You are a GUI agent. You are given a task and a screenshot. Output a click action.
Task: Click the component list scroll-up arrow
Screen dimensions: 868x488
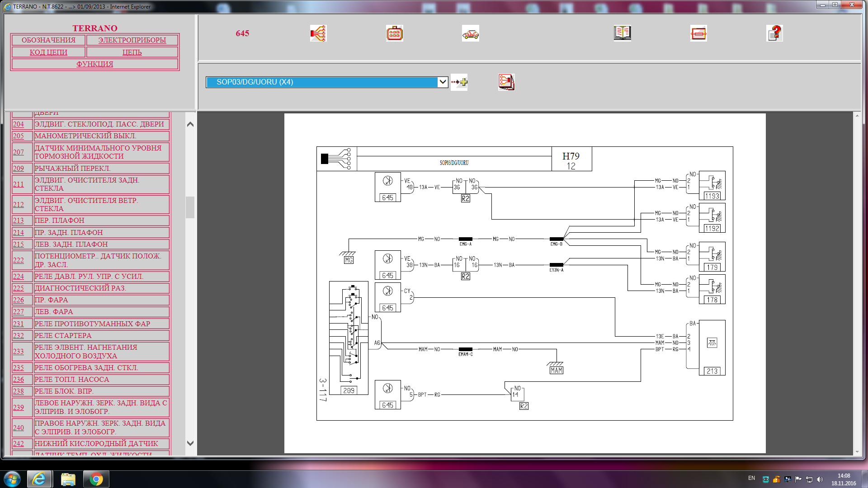click(190, 124)
